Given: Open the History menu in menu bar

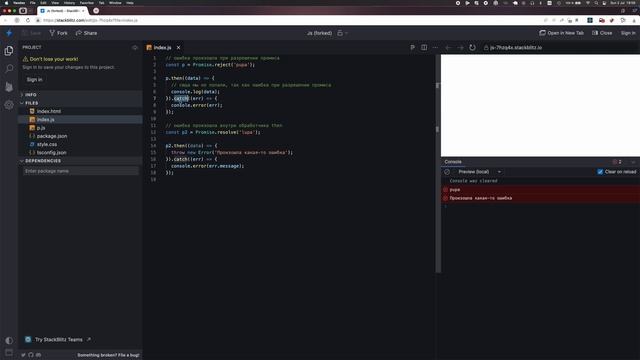Looking at the screenshot, I should (x=69, y=3).
